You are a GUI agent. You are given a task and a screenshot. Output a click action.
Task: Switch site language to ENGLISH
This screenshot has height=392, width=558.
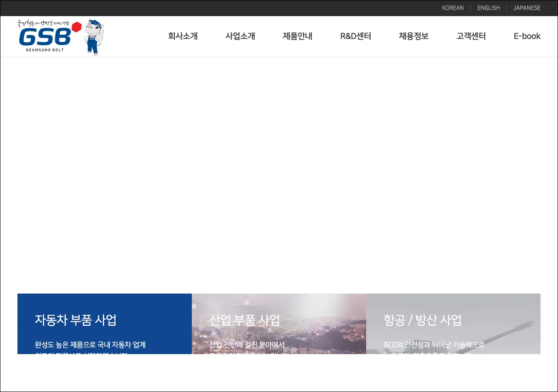tap(488, 8)
